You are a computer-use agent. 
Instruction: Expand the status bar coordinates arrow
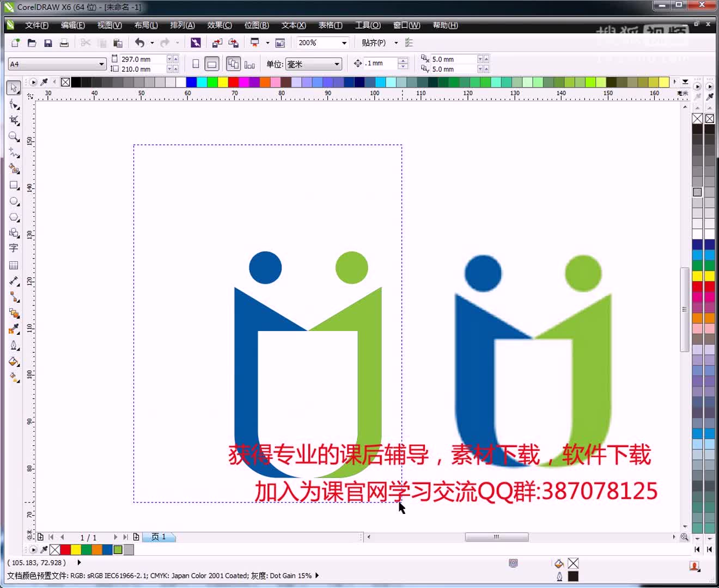[79, 563]
